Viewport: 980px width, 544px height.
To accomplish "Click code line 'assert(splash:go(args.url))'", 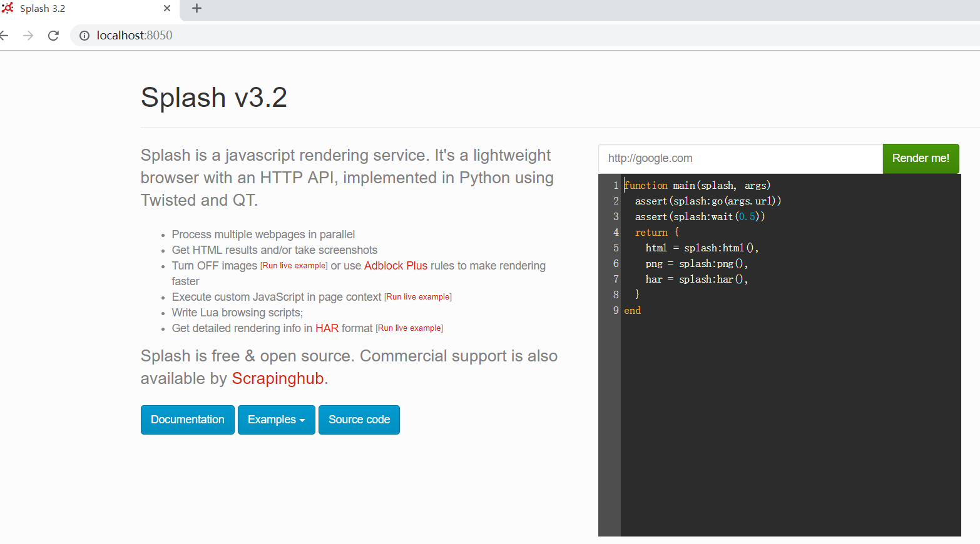I will point(708,201).
